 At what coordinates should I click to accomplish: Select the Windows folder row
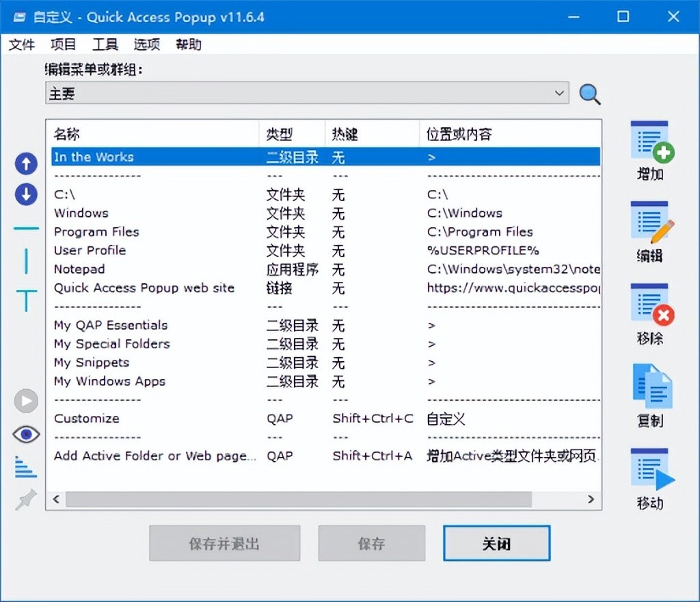tap(326, 213)
